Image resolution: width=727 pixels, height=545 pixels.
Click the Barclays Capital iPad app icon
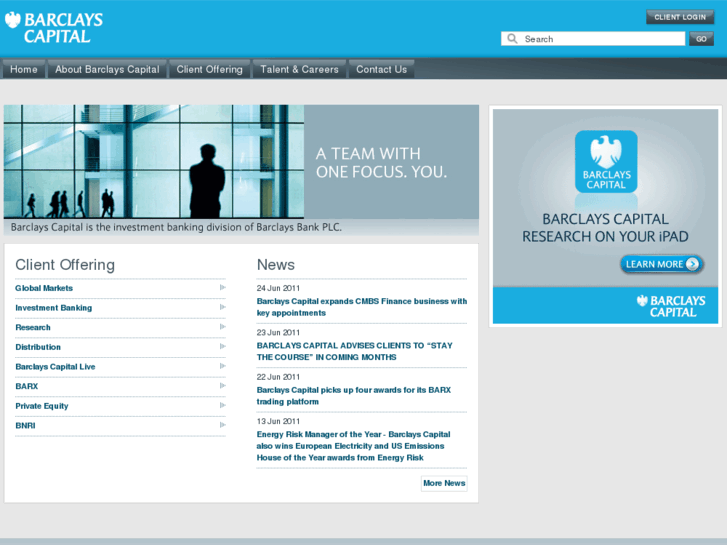coord(606,161)
